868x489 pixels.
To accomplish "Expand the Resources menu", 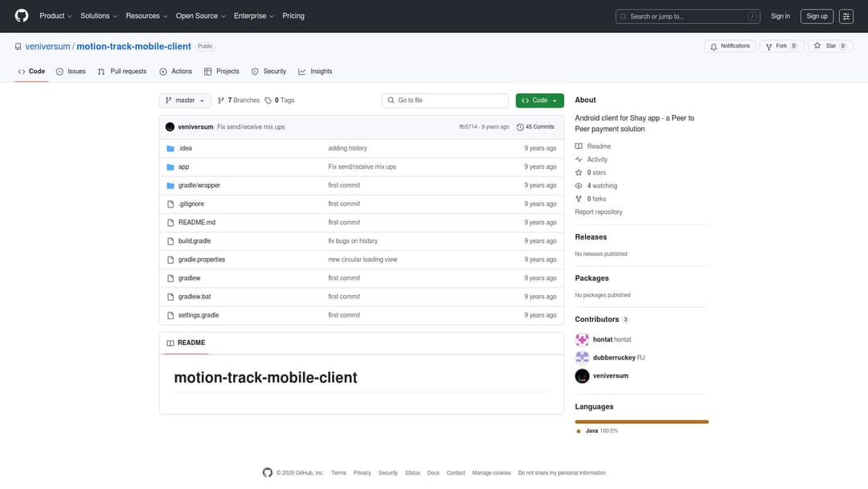I will (x=146, y=16).
